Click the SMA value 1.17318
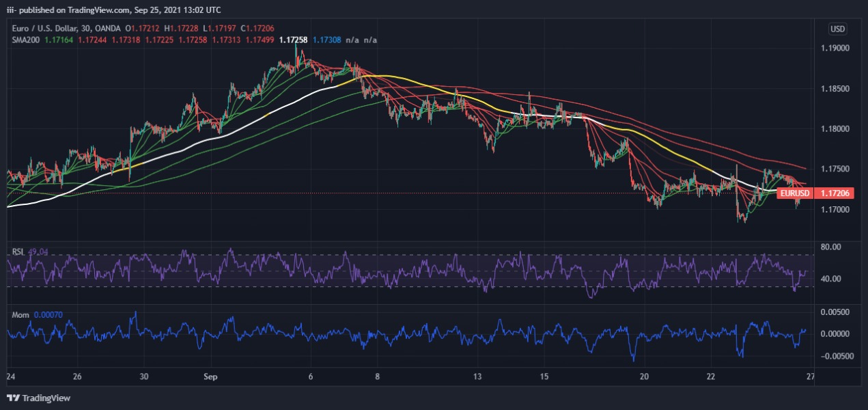 click(x=126, y=40)
